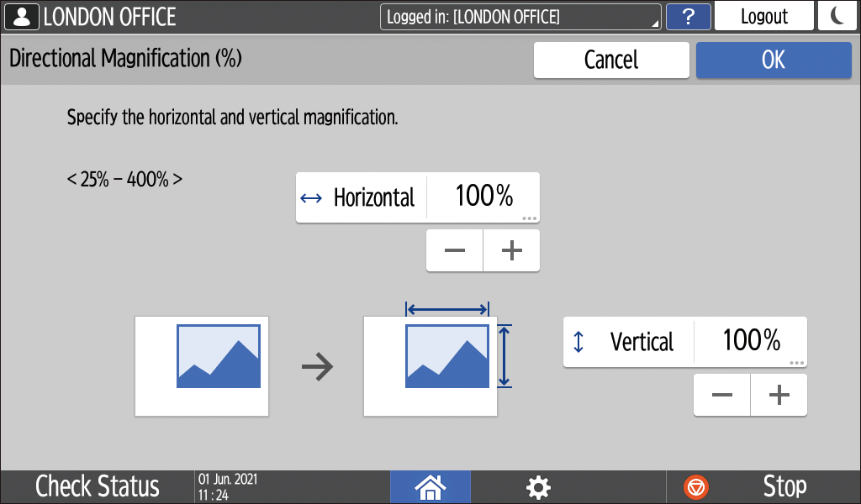This screenshot has height=504, width=861.
Task: Select the Horizontal 100% value field
Action: (483, 197)
